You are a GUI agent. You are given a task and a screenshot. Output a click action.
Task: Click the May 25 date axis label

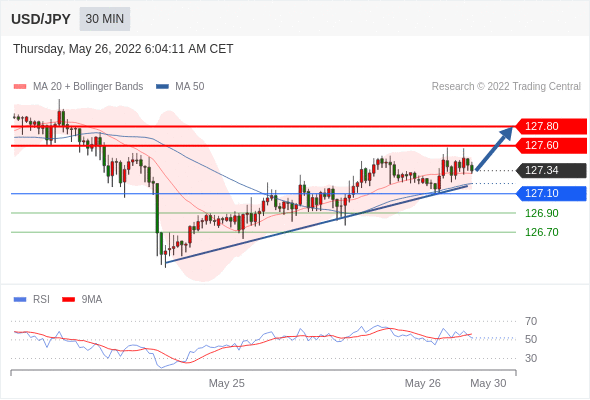[x=227, y=383]
